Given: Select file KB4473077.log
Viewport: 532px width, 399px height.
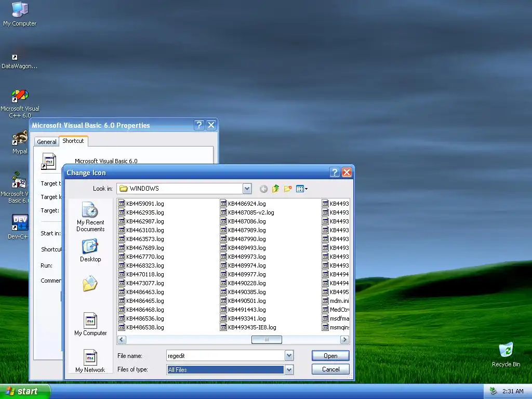Looking at the screenshot, I should pos(141,283).
